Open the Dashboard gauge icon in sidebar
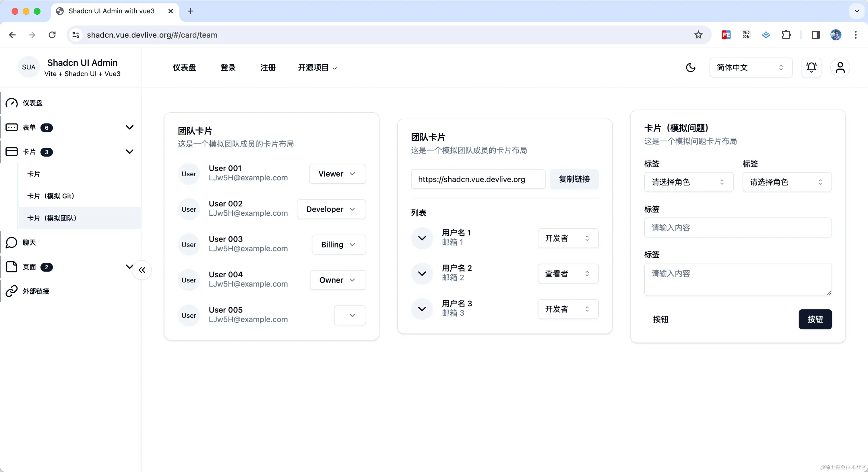 pos(12,103)
